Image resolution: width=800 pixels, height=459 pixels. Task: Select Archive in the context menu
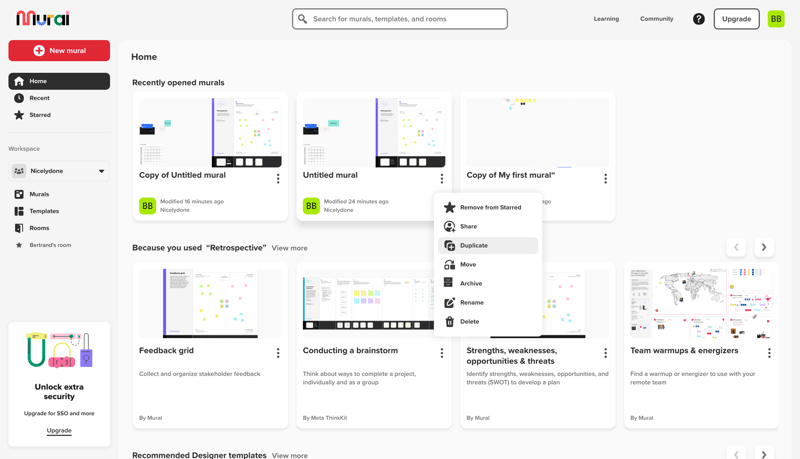(471, 283)
